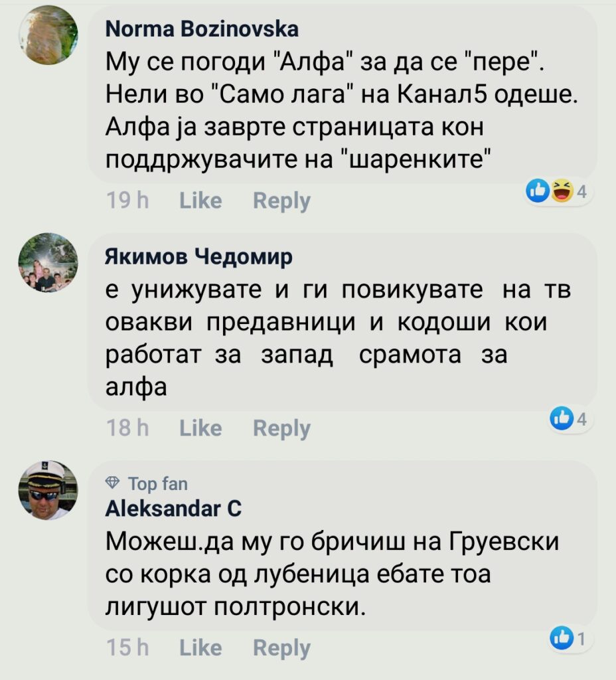
Task: Open the Norma Bozinovska name link
Action: [202, 29]
